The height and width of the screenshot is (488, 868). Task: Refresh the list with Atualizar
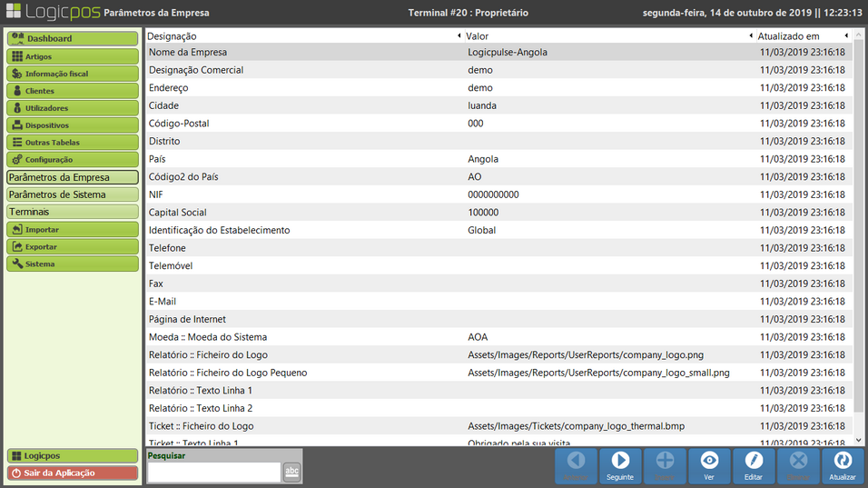(x=843, y=465)
